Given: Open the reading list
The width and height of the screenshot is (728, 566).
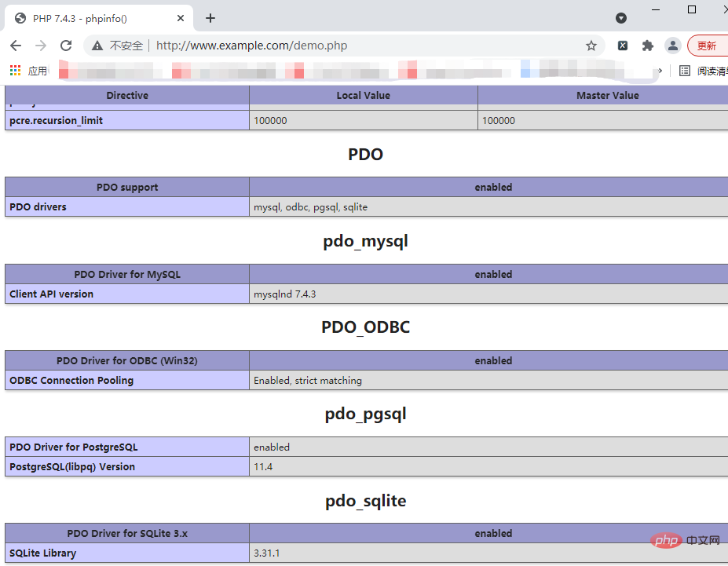Looking at the screenshot, I should click(x=703, y=71).
